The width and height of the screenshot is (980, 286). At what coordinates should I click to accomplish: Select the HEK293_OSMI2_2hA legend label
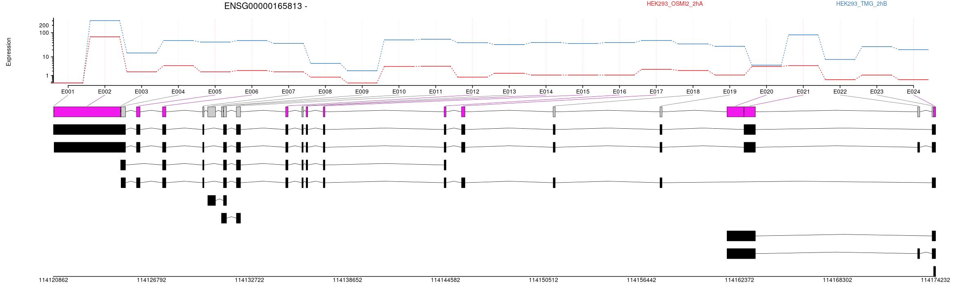click(675, 4)
